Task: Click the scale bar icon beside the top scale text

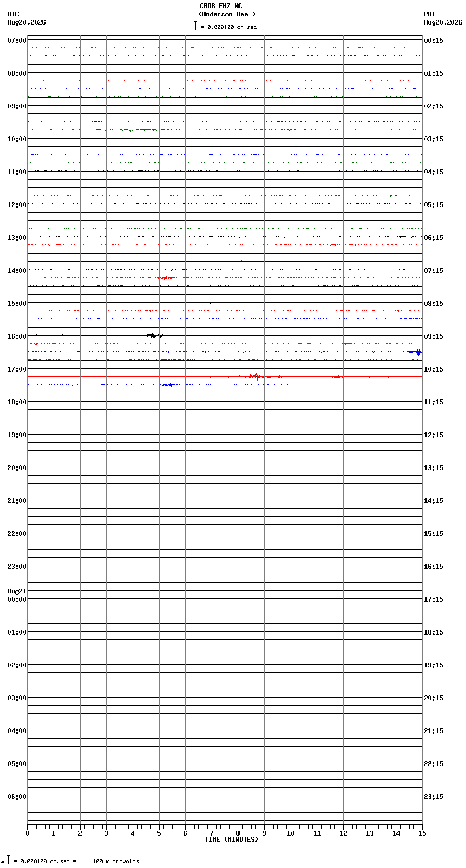Action: coord(195,26)
